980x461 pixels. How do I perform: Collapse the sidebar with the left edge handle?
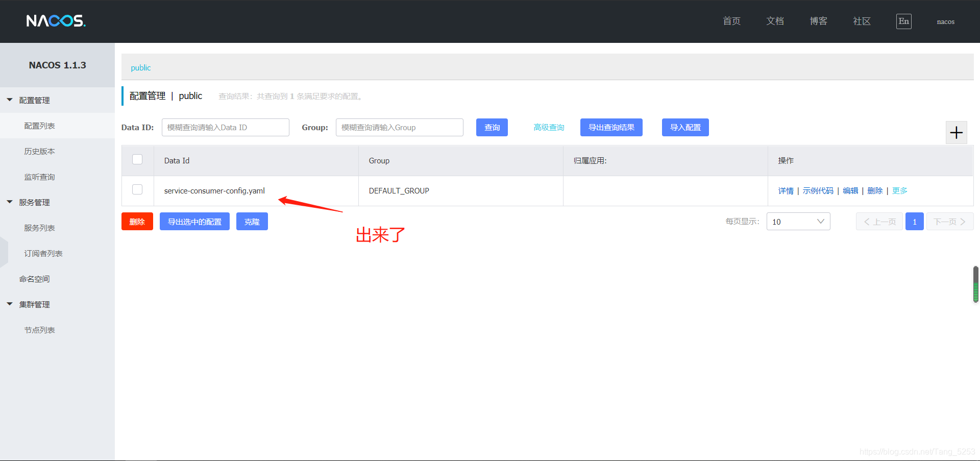pos(4,252)
